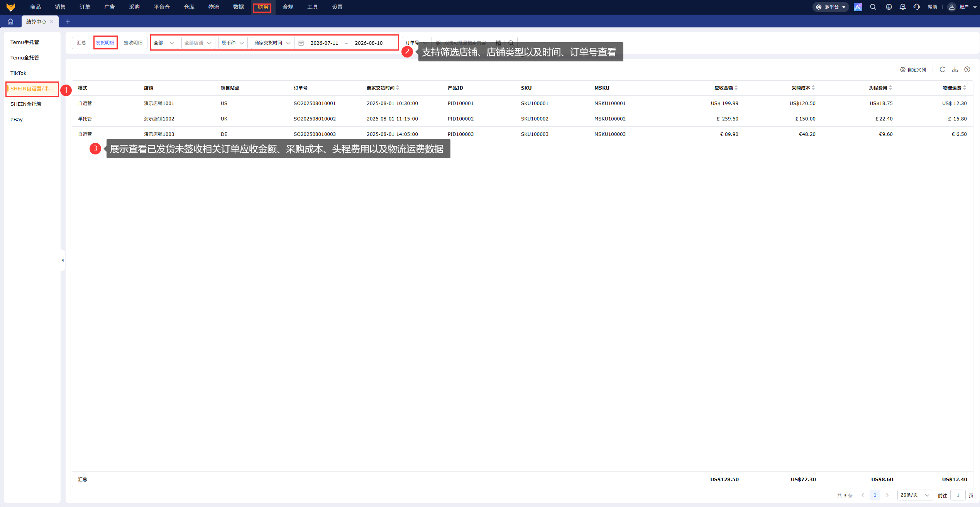Click the go-to page number input

coord(958,495)
